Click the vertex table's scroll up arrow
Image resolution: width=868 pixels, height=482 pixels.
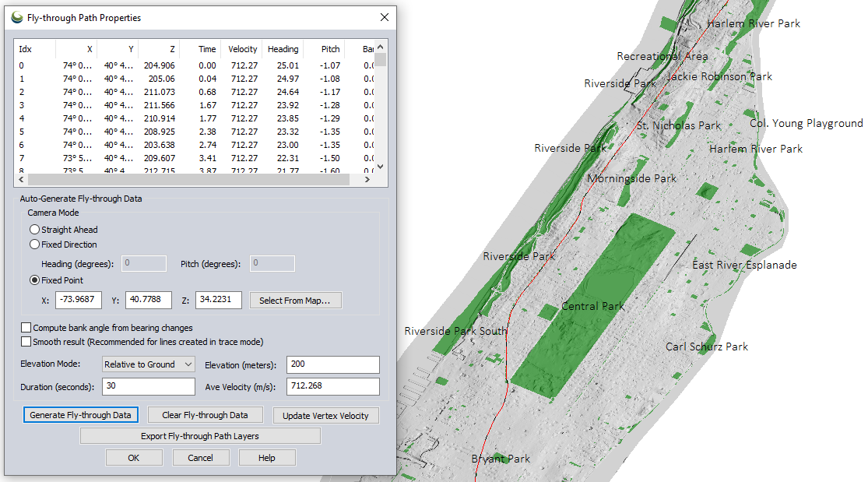[x=381, y=47]
